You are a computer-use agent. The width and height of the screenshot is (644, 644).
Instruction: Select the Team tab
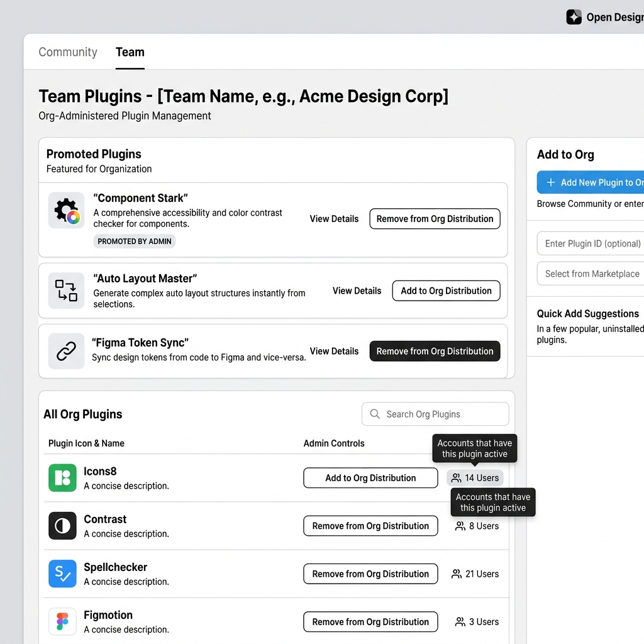130,52
